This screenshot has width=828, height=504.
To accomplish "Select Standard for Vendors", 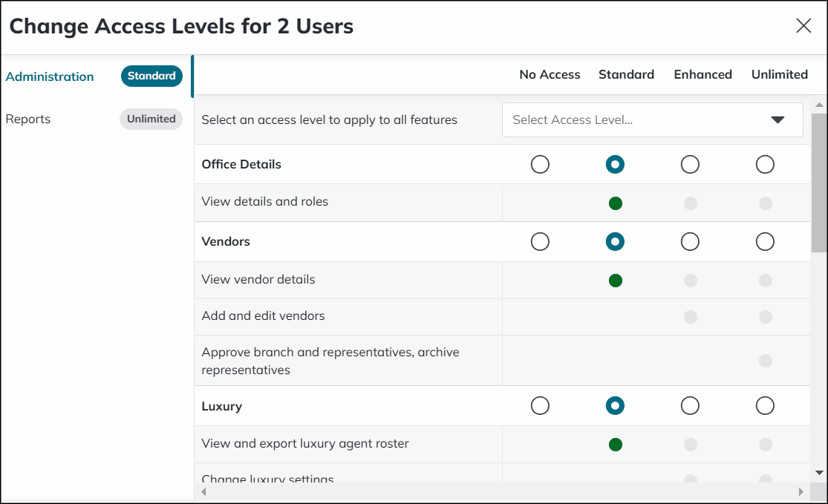I will tap(615, 242).
